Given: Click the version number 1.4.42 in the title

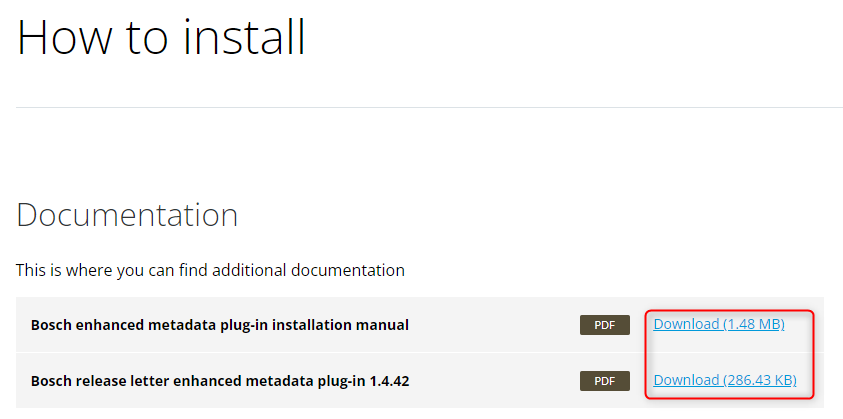Looking at the screenshot, I should (386, 381).
